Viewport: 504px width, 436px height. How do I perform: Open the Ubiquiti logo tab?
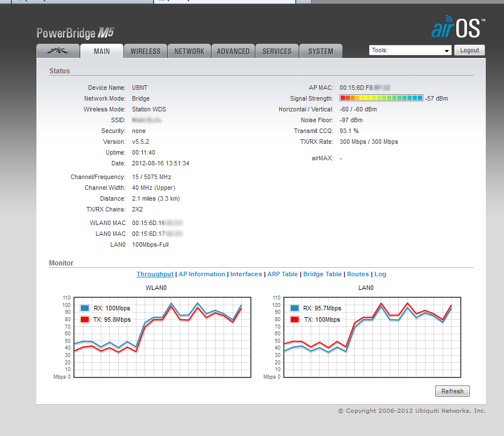click(x=58, y=51)
